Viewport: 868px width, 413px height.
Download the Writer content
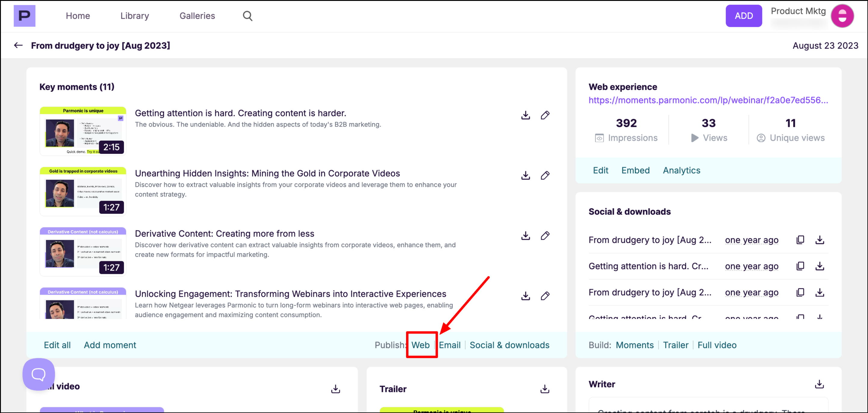(x=819, y=384)
